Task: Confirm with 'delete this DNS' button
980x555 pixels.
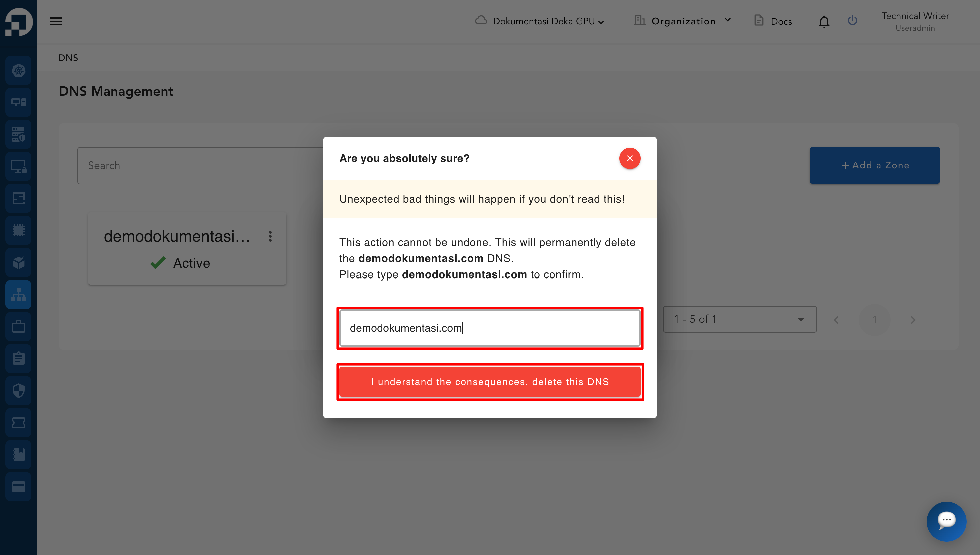Action: pyautogui.click(x=490, y=382)
